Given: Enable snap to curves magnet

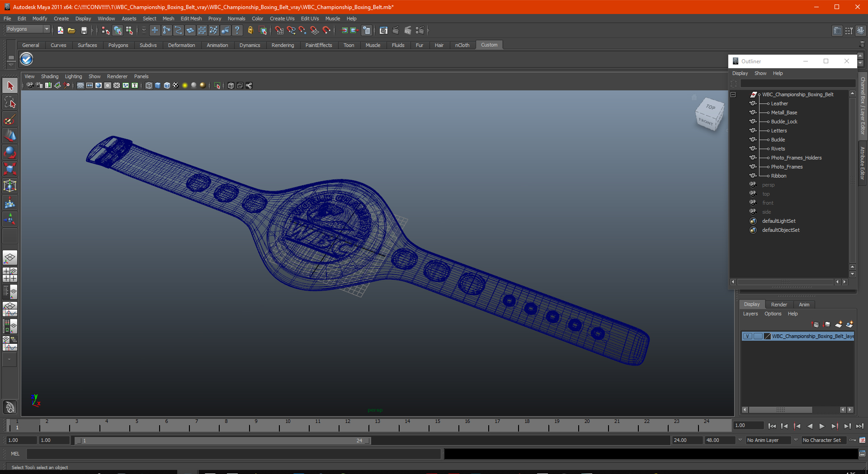Looking at the screenshot, I should click(x=291, y=30).
